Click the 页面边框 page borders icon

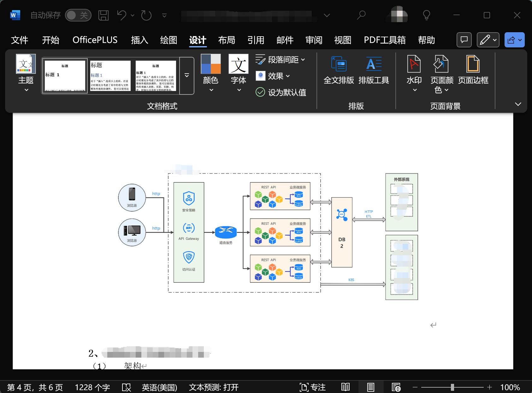click(473, 70)
